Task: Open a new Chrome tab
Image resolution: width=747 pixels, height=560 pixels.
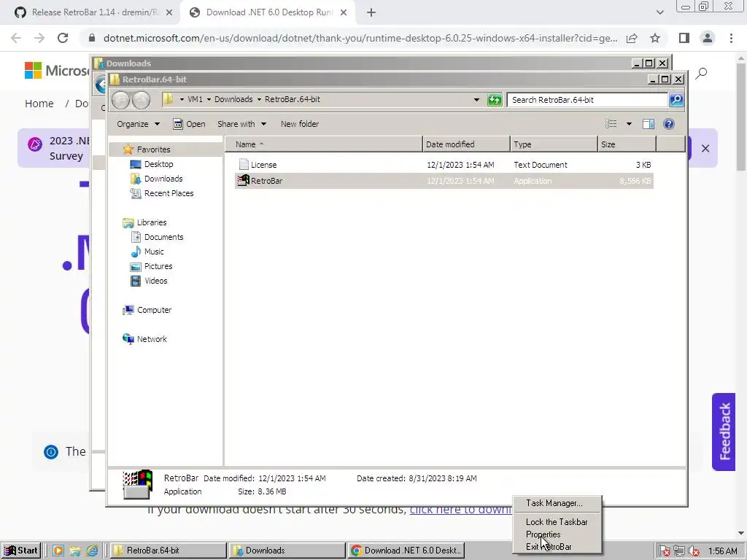Action: pos(371,13)
